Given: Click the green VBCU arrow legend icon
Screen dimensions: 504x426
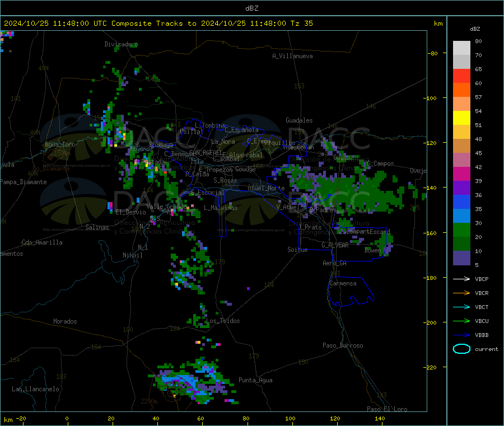Looking at the screenshot, I should pyautogui.click(x=461, y=321).
